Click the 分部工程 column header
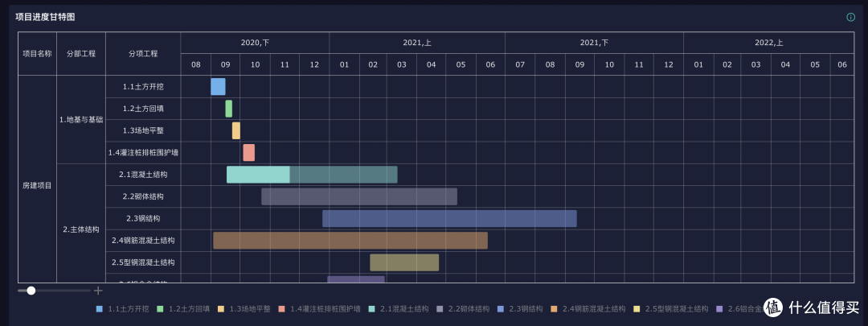Viewport: 868px width, 326px height. (x=81, y=54)
